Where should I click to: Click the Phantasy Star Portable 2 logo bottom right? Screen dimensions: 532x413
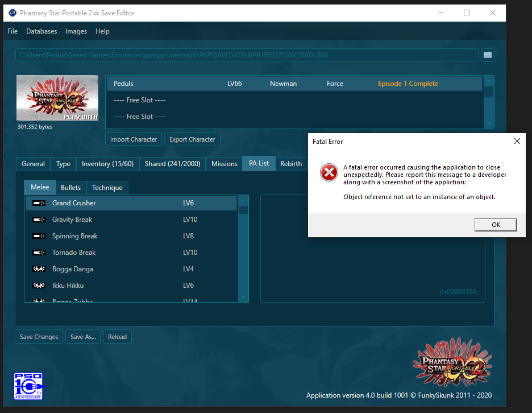452,362
